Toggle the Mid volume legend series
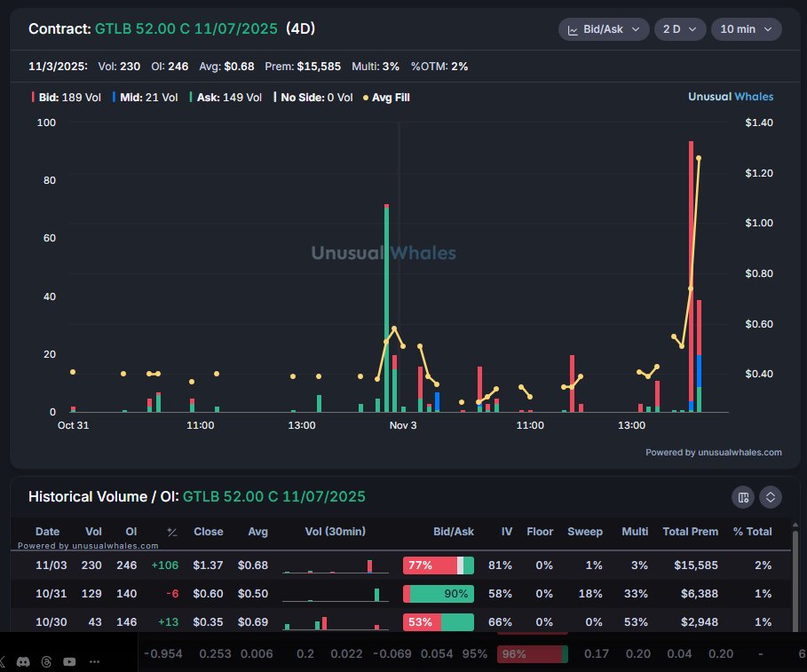The height and width of the screenshot is (672, 807). point(145,98)
